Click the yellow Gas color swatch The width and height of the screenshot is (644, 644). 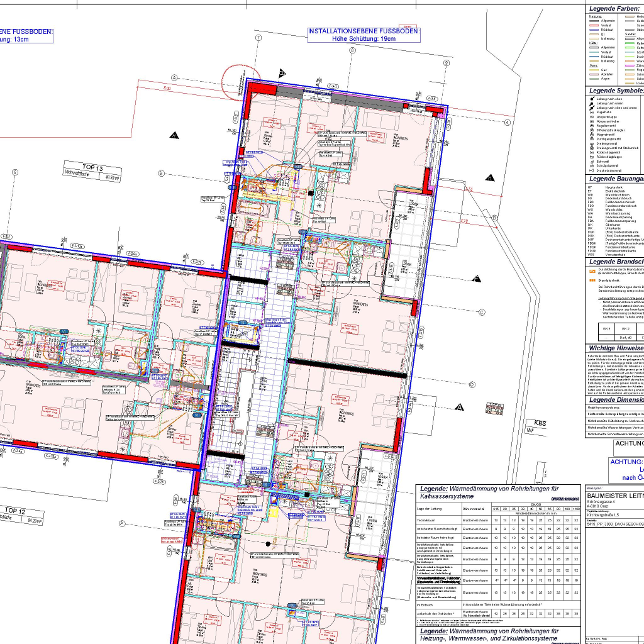coord(592,69)
